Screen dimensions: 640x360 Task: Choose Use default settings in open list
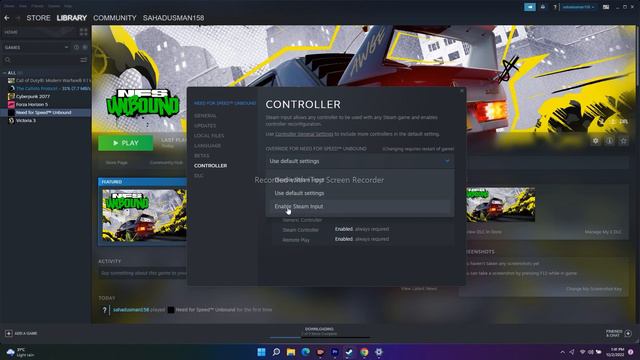[360, 193]
